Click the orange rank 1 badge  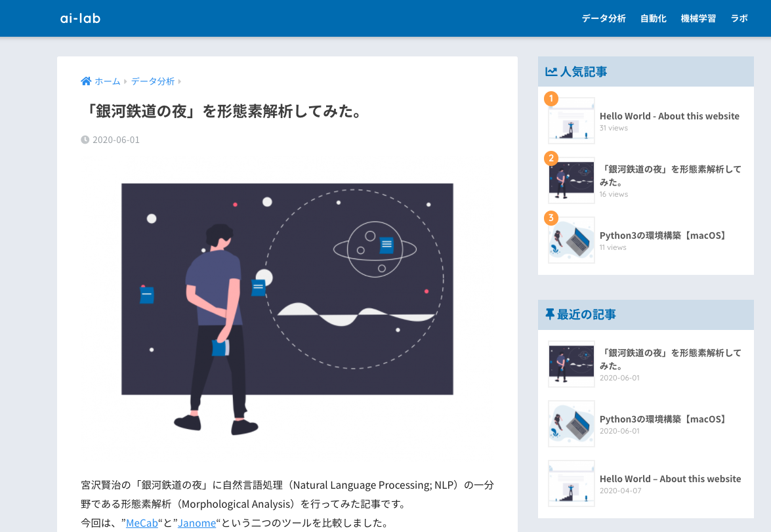(x=551, y=98)
